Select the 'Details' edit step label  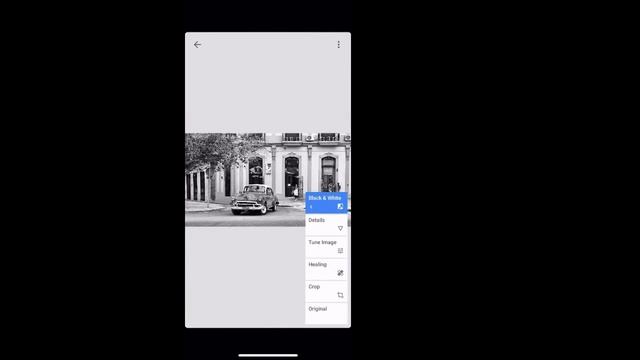316,220
